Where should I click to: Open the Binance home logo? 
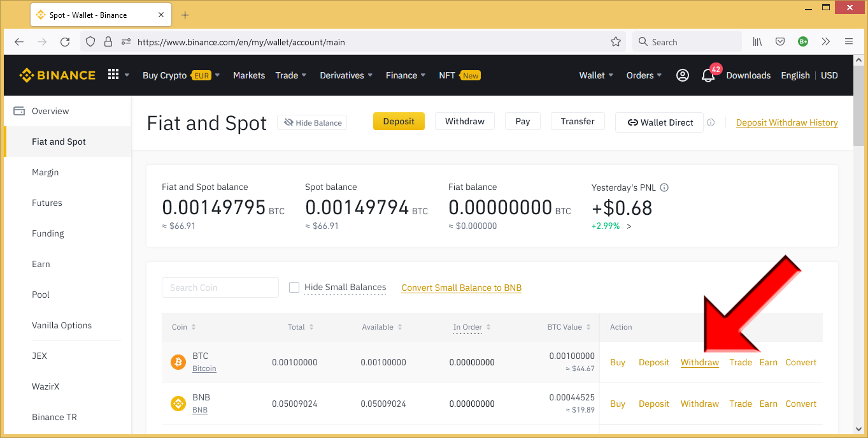(x=57, y=75)
